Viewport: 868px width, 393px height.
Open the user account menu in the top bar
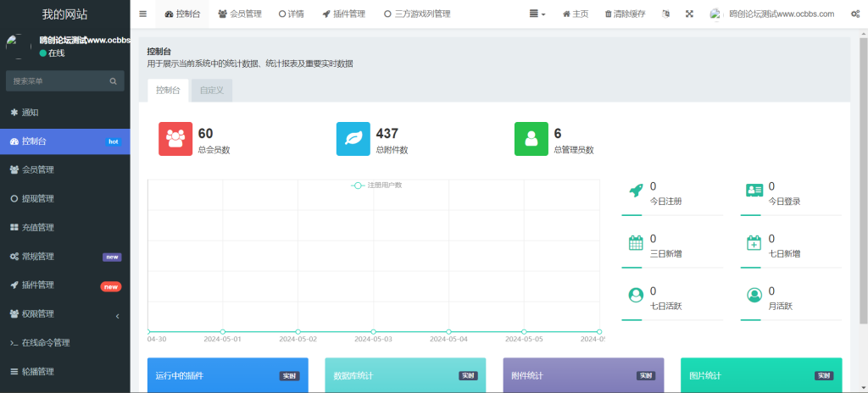click(x=771, y=14)
